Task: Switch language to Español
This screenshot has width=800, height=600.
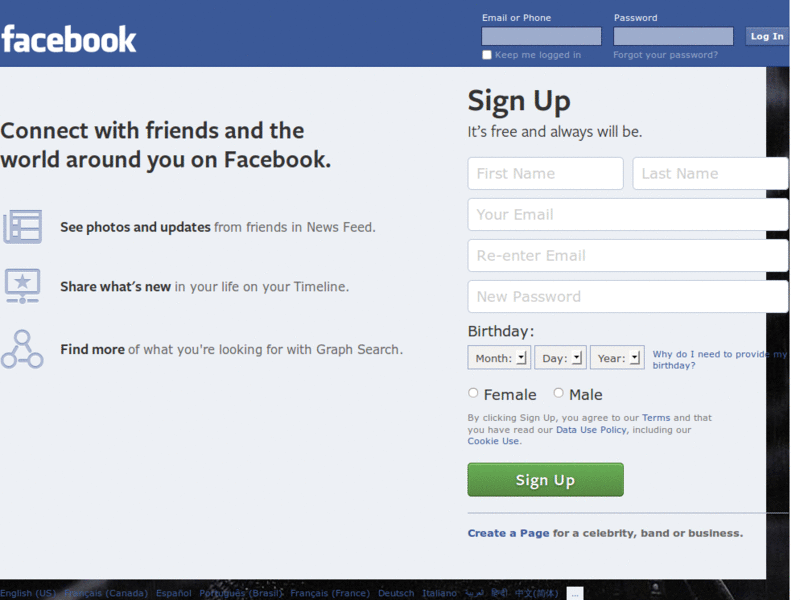Action: pos(173,593)
